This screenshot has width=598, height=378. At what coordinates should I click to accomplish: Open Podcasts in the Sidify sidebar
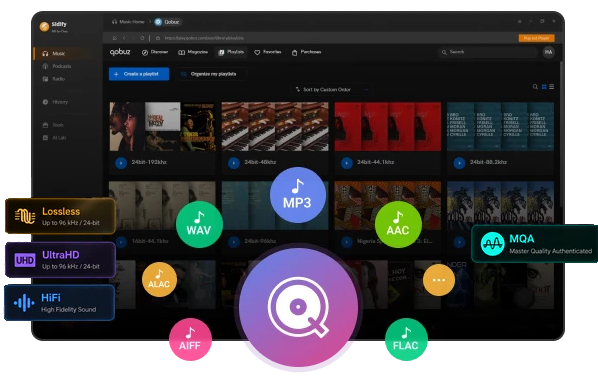[57, 66]
